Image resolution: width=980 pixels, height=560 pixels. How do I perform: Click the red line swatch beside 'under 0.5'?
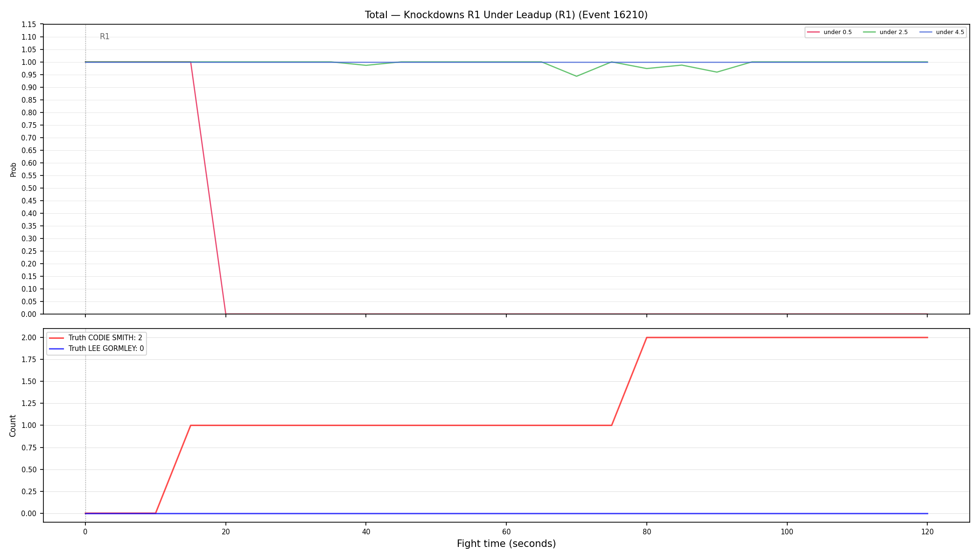(x=813, y=32)
